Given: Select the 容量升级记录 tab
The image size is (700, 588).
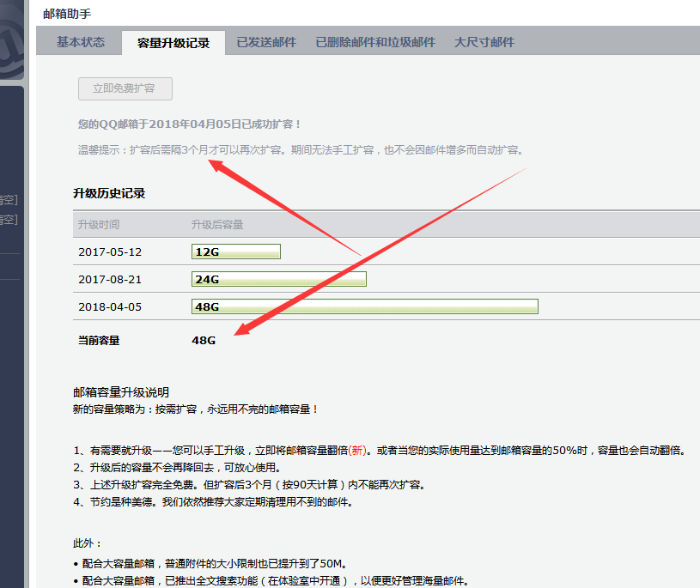Looking at the screenshot, I should click(173, 43).
